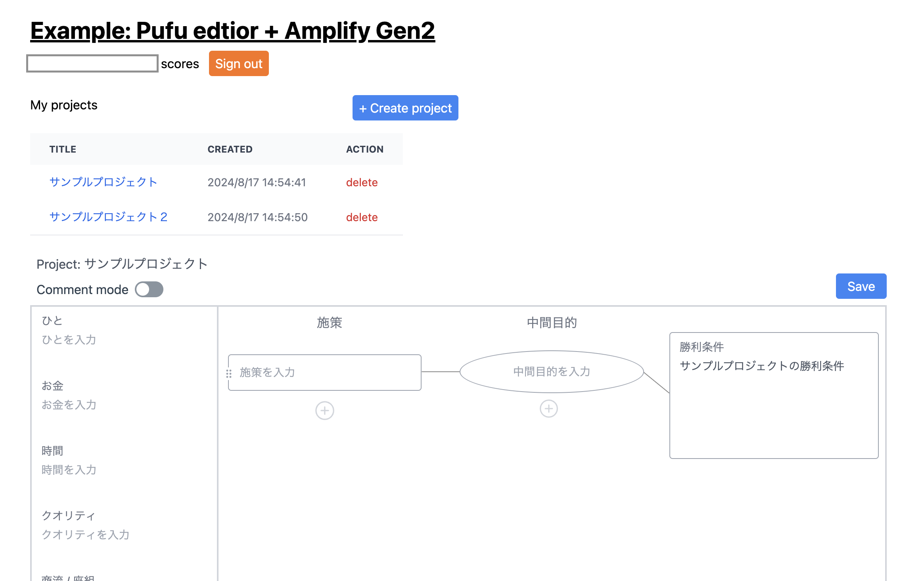Open the サンプルプロジェクト project
Image resolution: width=924 pixels, height=581 pixels.
click(103, 182)
